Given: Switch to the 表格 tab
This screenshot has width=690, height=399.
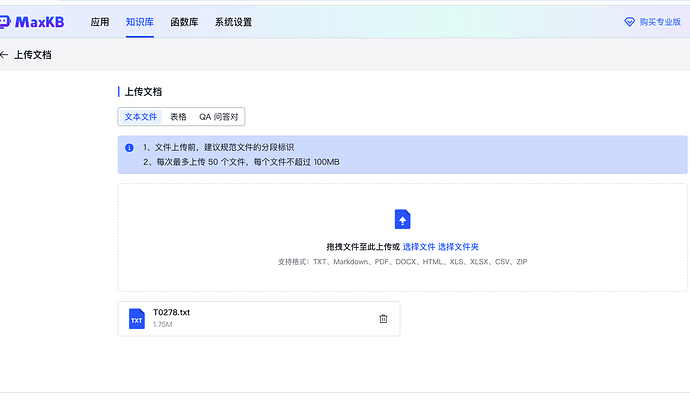Looking at the screenshot, I should pyautogui.click(x=178, y=117).
